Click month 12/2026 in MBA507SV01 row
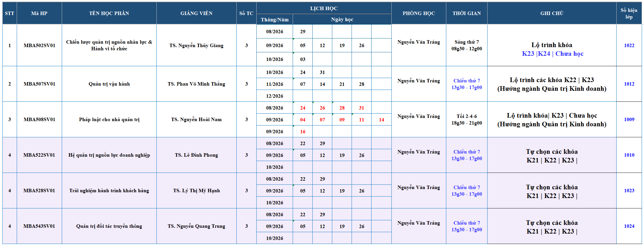The width and height of the screenshot is (644, 246). tap(275, 96)
